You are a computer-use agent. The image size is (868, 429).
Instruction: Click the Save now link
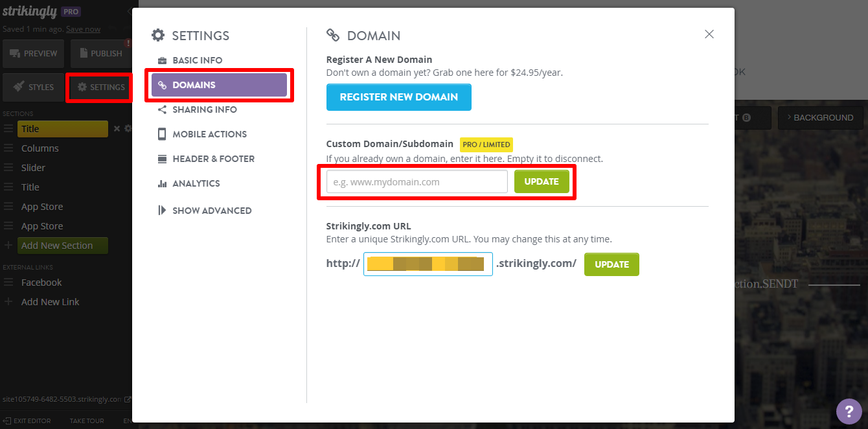(83, 29)
